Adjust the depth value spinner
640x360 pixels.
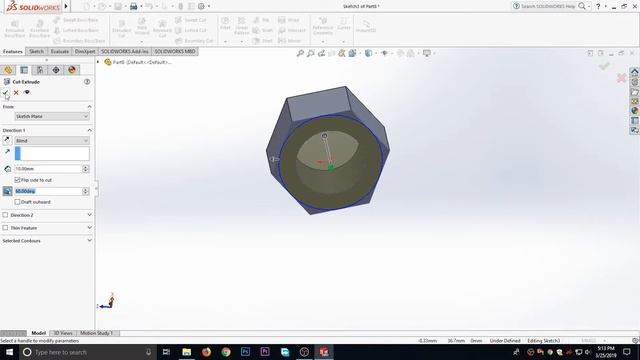86,169
